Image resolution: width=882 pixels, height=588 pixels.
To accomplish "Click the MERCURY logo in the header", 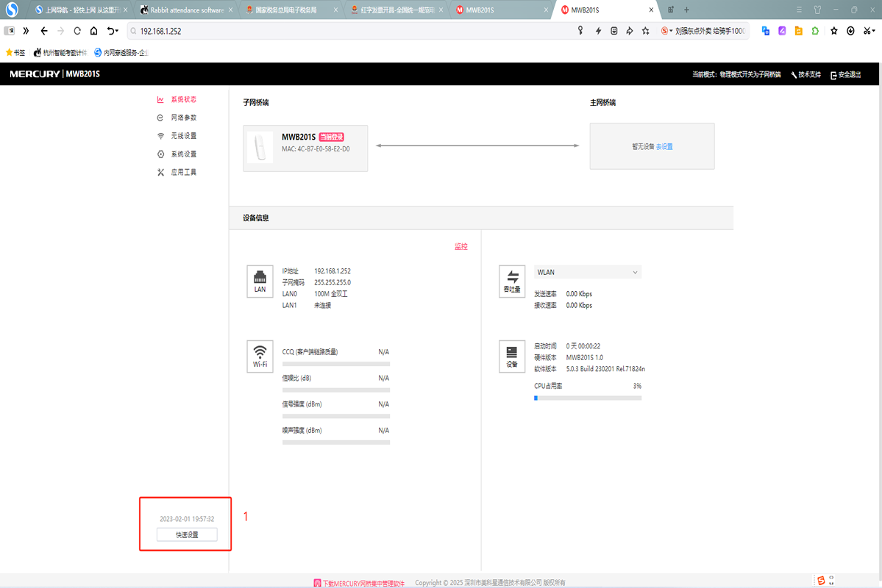I will click(x=35, y=73).
